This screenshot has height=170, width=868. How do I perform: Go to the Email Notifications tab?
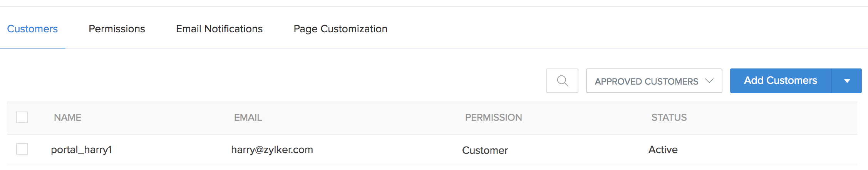[x=219, y=29]
